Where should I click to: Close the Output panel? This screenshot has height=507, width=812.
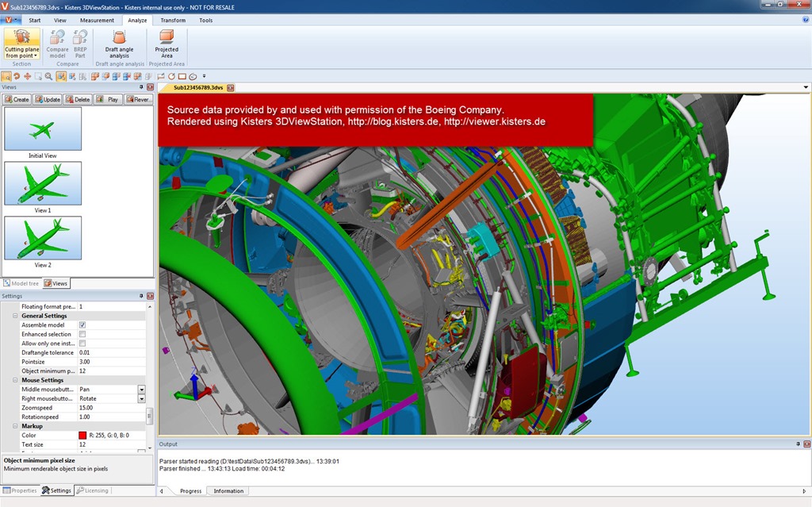(x=806, y=444)
